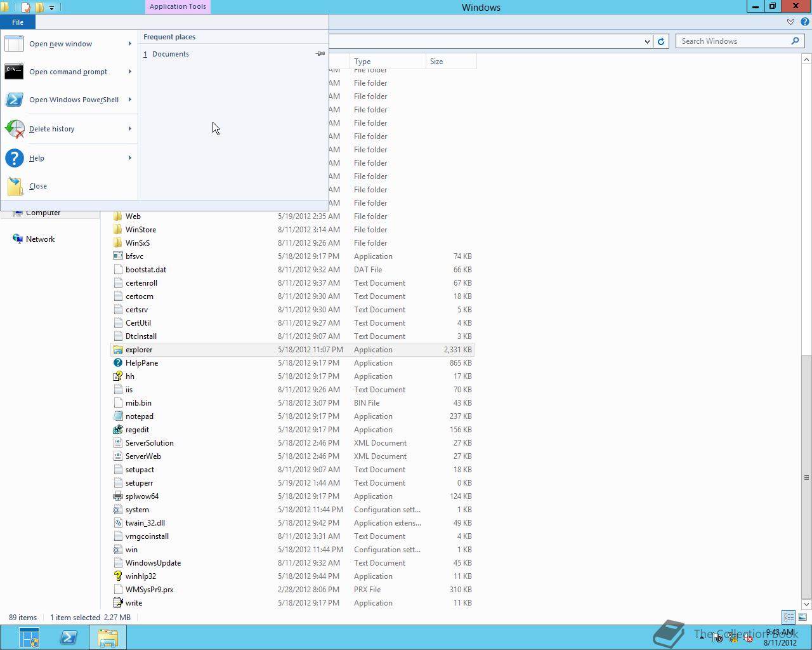The height and width of the screenshot is (650, 812).
Task: Switch to Large icons view in status bar
Action: pyautogui.click(x=802, y=617)
